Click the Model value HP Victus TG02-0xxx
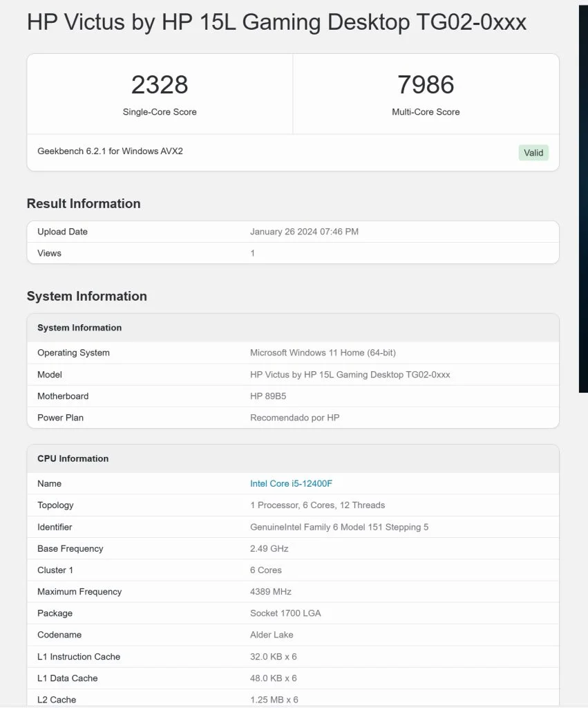The image size is (588, 708). pyautogui.click(x=350, y=375)
